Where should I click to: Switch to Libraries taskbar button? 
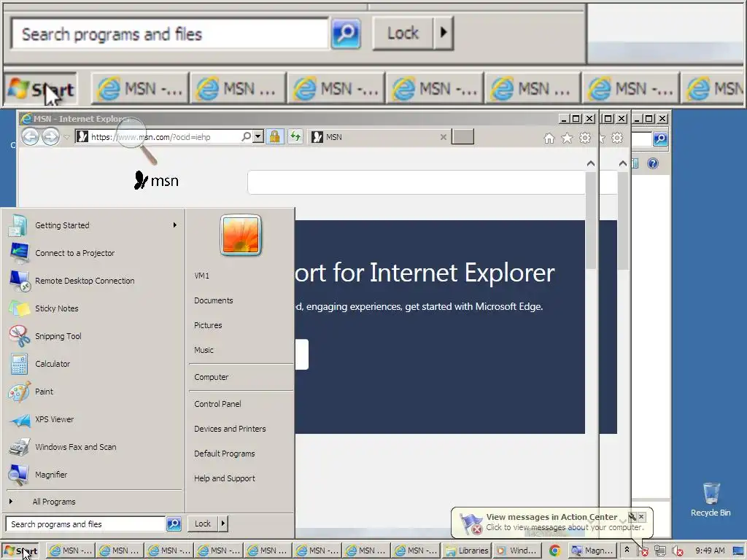pyautogui.click(x=467, y=551)
